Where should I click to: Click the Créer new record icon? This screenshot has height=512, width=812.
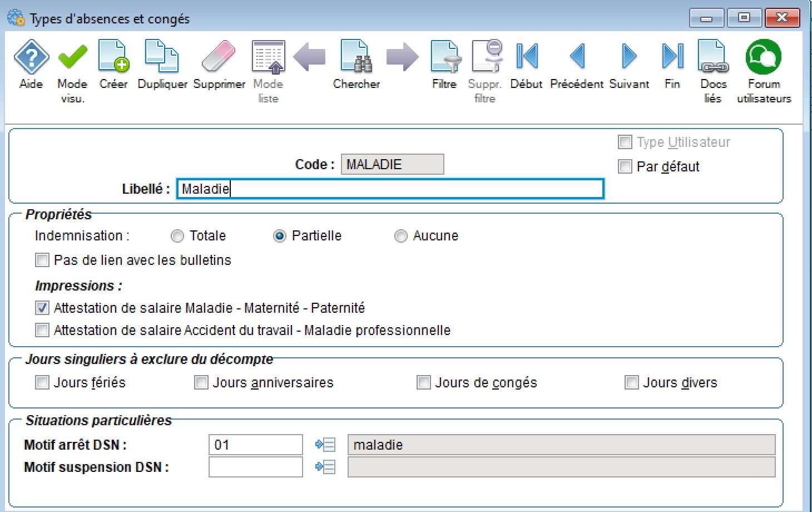coord(114,57)
